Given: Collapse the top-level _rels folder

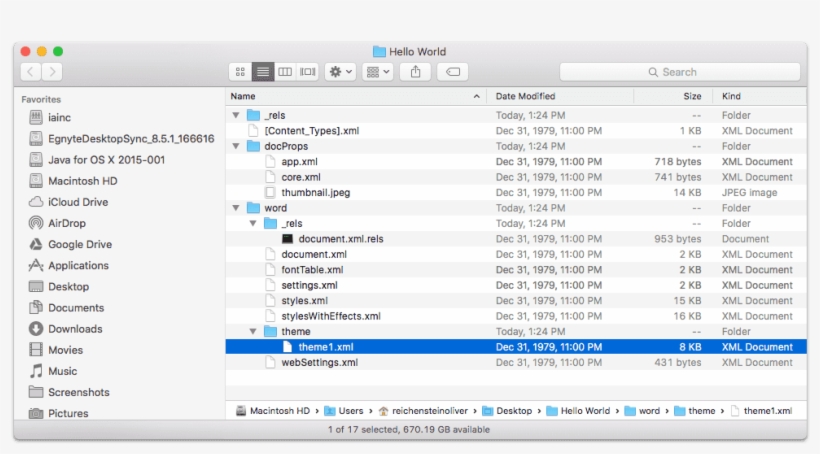Looking at the screenshot, I should (236, 115).
